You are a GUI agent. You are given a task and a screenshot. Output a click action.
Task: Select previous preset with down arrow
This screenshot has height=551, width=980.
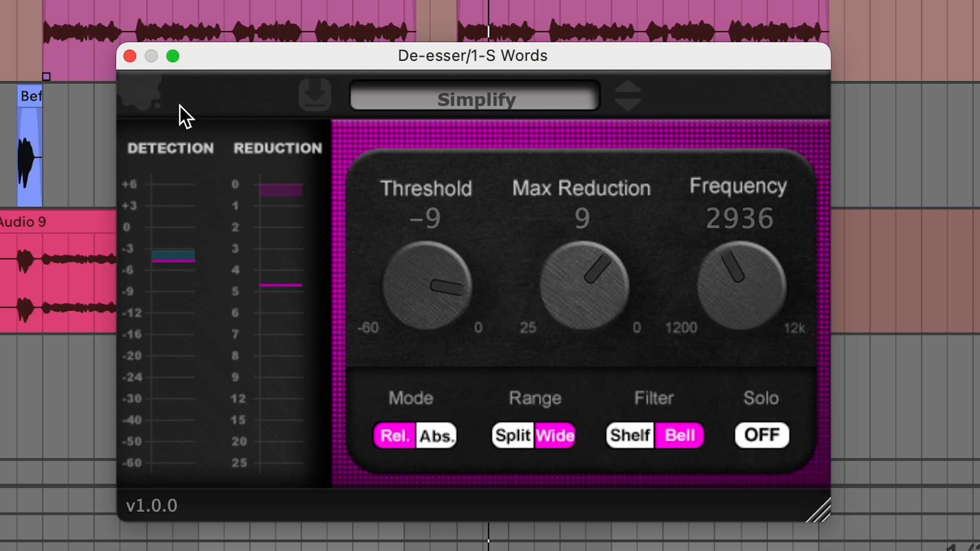coord(628,105)
